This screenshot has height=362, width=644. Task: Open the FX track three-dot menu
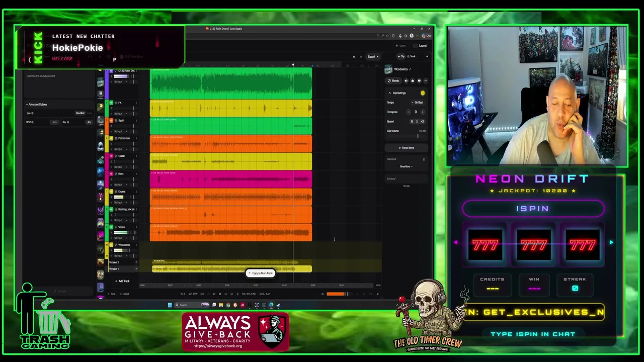136,103
